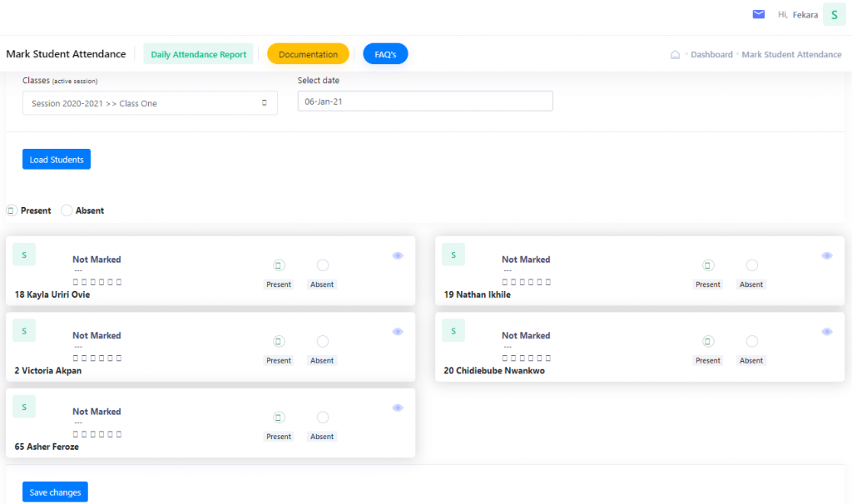
Task: Click the Load Students button
Action: click(x=57, y=160)
